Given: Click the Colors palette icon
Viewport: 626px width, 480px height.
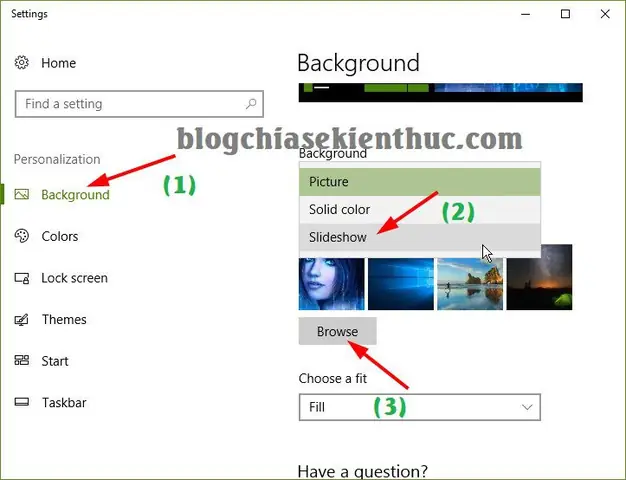Looking at the screenshot, I should point(22,236).
